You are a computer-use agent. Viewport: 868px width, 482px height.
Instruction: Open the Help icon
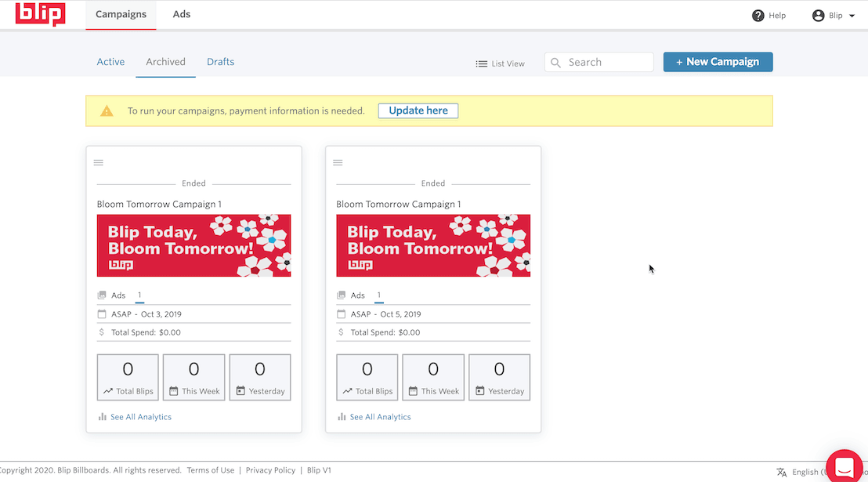758,16
